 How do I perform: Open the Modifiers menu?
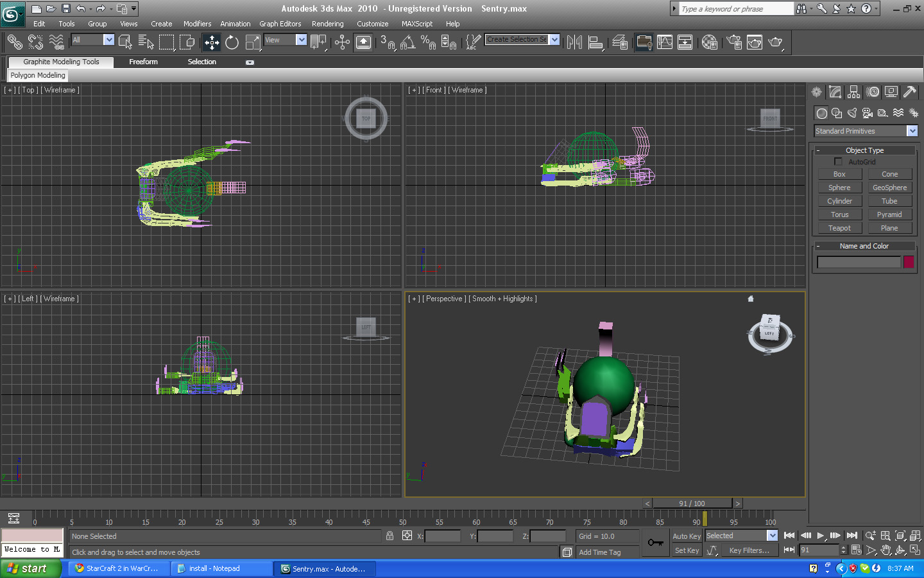197,24
